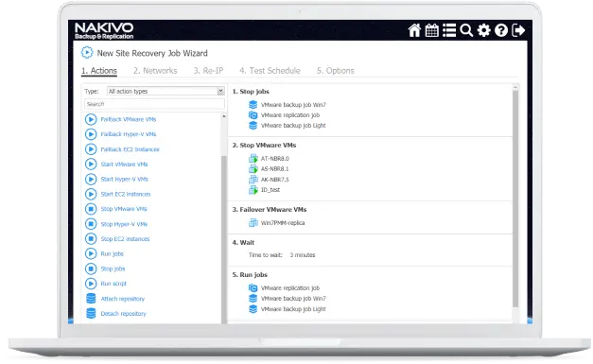Switch to the Test Schedule tab

(270, 71)
